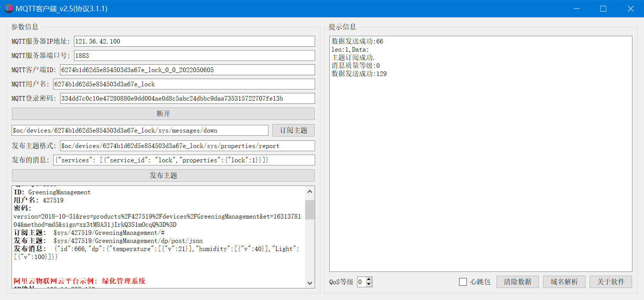The image size is (644, 300).
Task: Focus the MQTT server port field showing 1883
Action: click(194, 56)
